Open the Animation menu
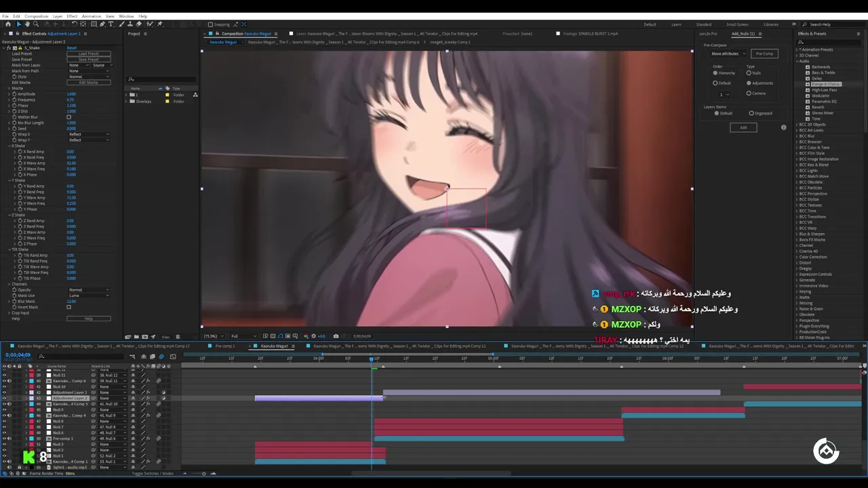This screenshot has height=488, width=868. point(92,16)
